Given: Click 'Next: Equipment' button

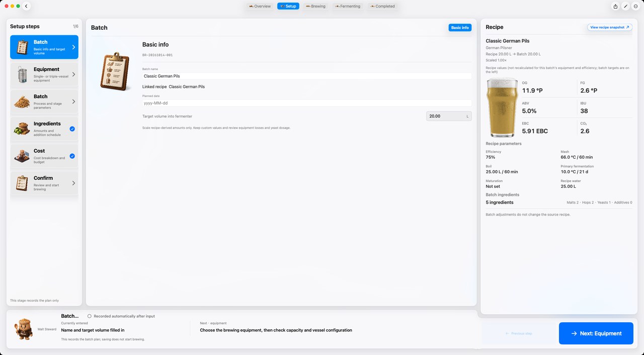Looking at the screenshot, I should point(596,333).
